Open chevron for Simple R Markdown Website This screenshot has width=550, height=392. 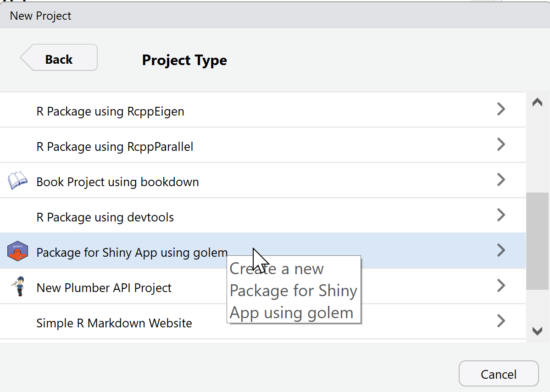(x=501, y=321)
